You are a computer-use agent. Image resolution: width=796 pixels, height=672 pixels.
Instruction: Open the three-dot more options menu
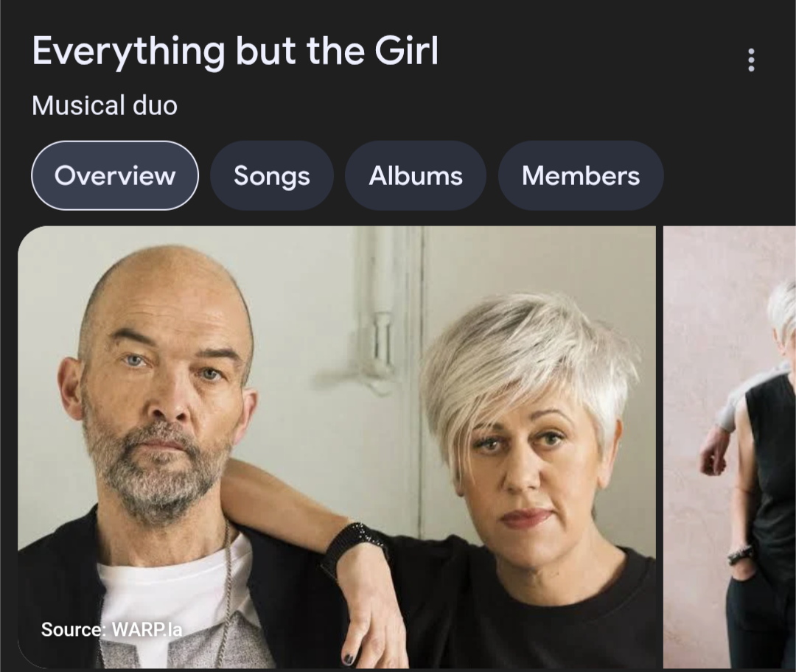[751, 60]
